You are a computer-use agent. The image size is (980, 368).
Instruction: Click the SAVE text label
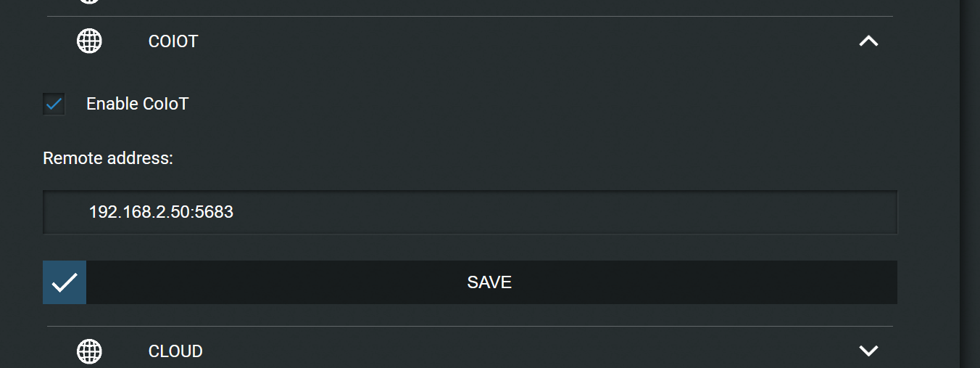click(x=489, y=282)
